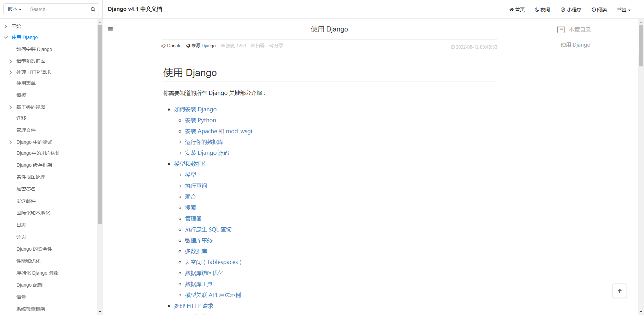Switch to night mode (夜间)

coord(542,10)
